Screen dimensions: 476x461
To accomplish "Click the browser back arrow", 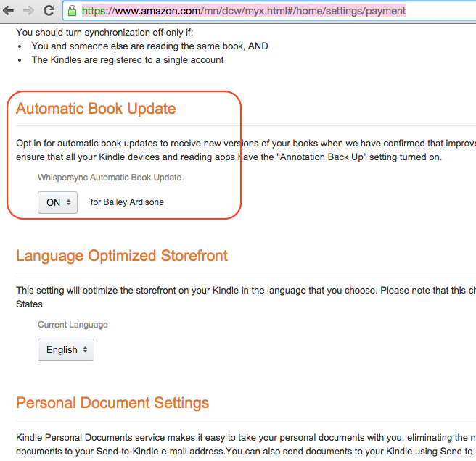I will (x=8, y=11).
